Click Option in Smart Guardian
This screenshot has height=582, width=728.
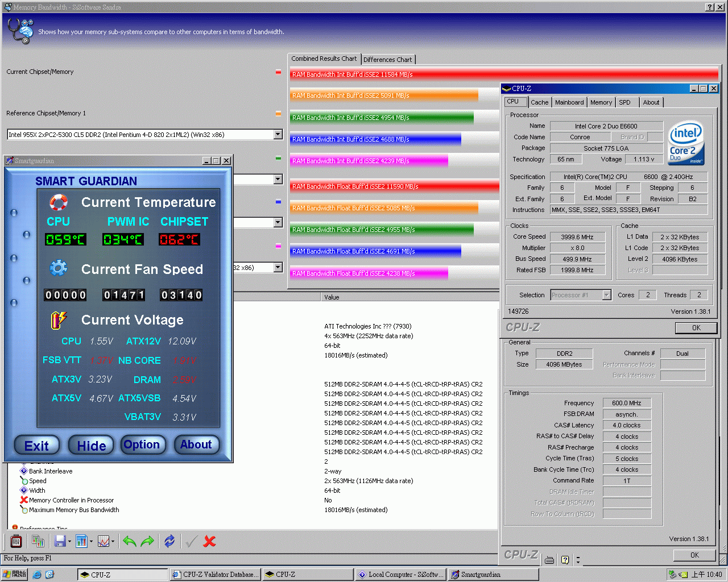[142, 444]
